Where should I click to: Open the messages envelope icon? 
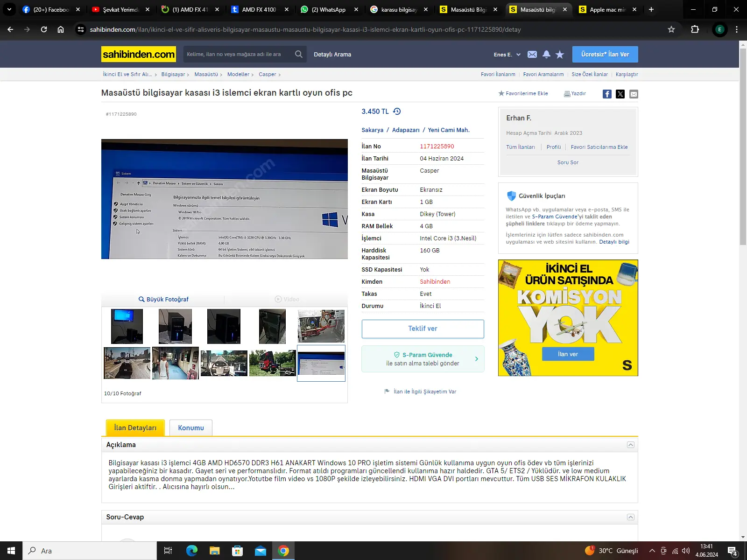pos(532,55)
